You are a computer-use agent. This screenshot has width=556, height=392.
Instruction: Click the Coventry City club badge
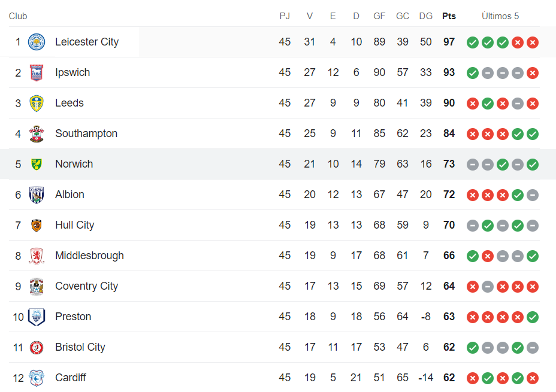37,286
